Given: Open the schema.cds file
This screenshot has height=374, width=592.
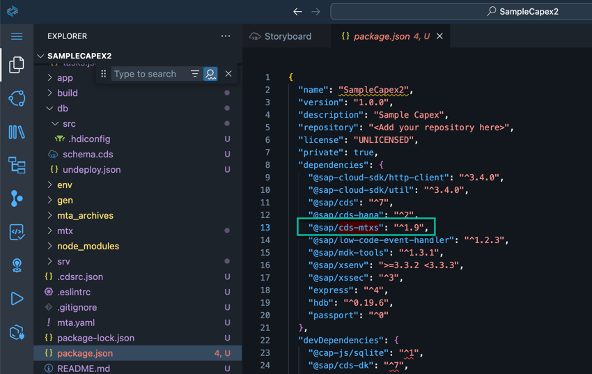Looking at the screenshot, I should [88, 154].
